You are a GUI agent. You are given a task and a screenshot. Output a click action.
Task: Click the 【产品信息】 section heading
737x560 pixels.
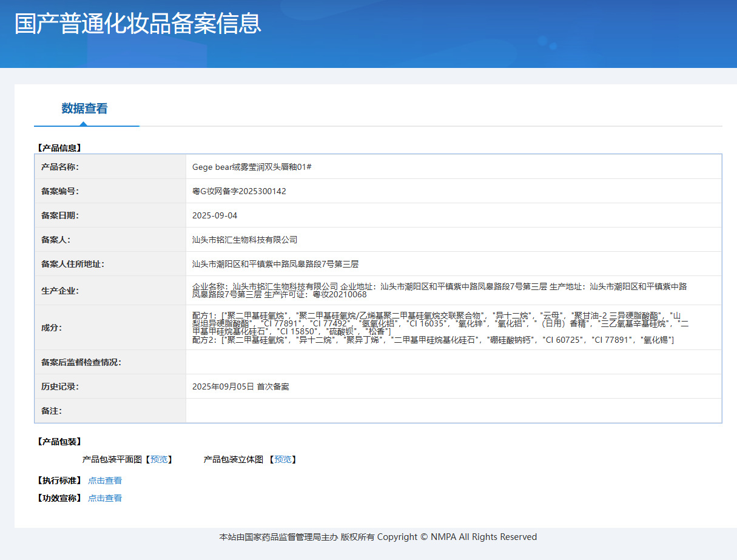coord(59,147)
